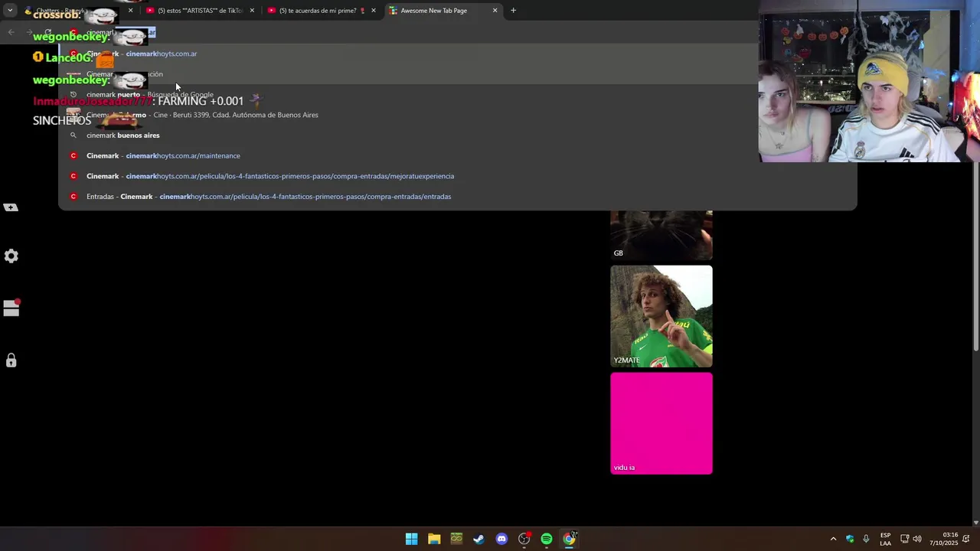Open a new browser tab

(513, 11)
